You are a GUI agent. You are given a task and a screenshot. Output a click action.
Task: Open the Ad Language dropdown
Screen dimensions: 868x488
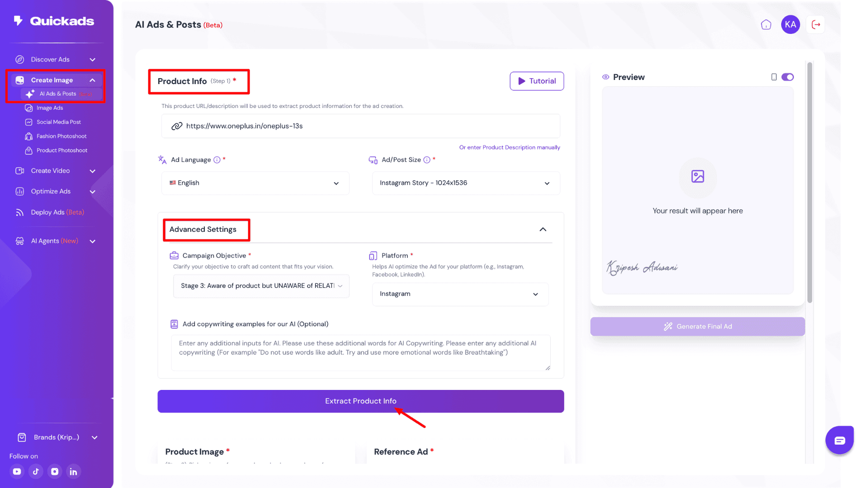[255, 183]
